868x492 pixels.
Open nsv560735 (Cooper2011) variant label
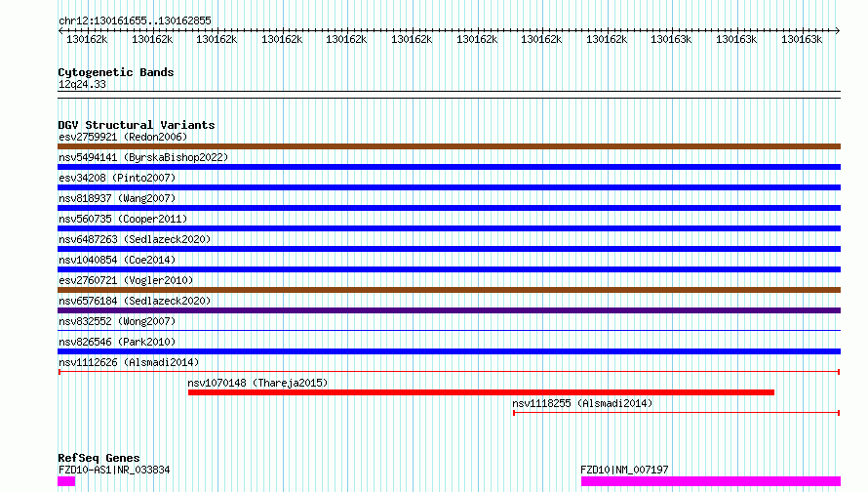(x=123, y=219)
